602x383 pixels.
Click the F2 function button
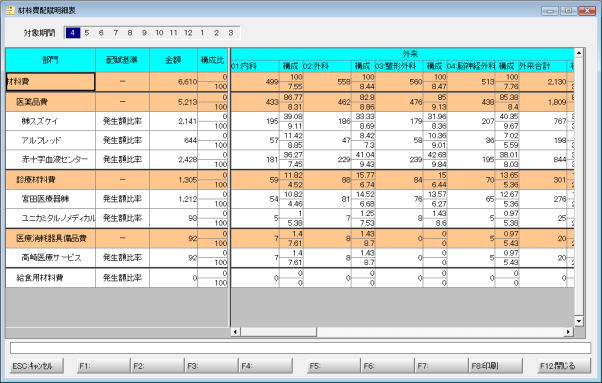157,366
